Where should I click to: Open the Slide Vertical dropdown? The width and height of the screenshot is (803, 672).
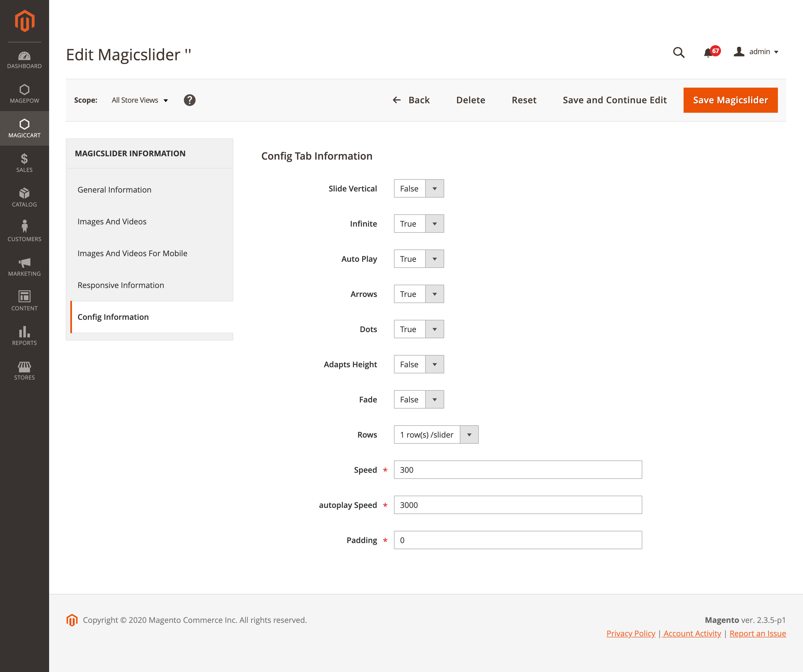coord(419,189)
